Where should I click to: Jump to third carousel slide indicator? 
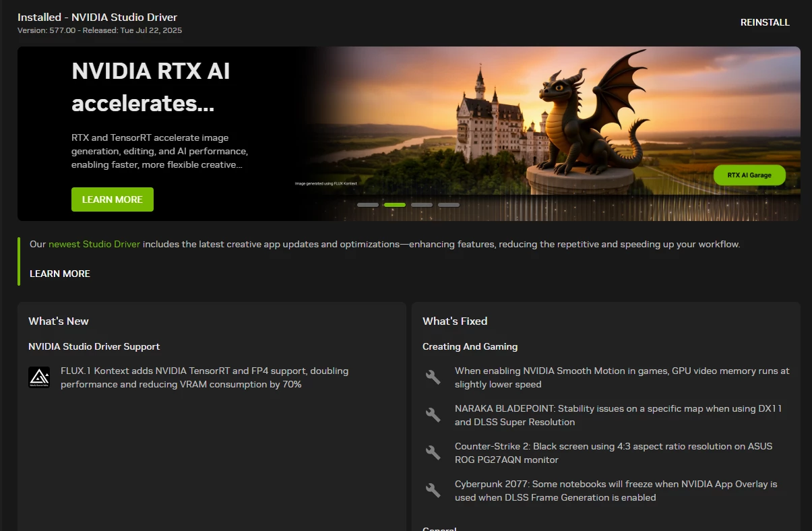(x=422, y=204)
